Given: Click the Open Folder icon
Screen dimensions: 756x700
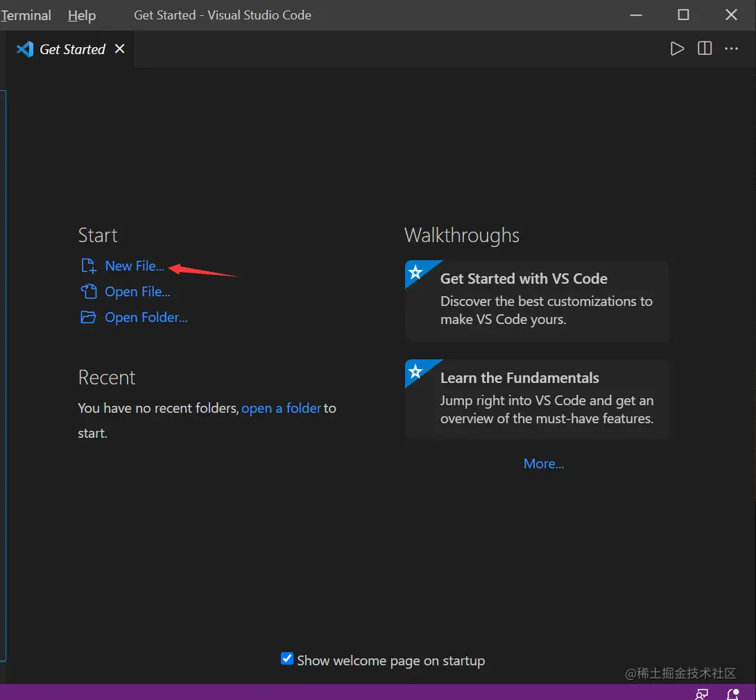Looking at the screenshot, I should click(88, 317).
